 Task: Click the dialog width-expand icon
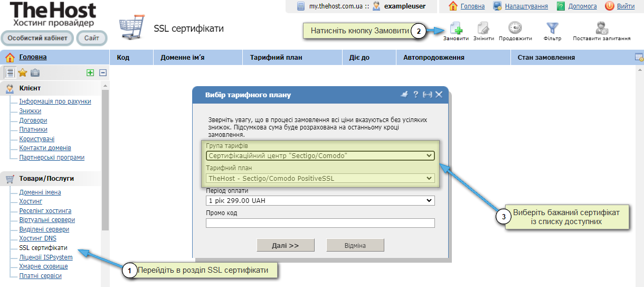pyautogui.click(x=428, y=95)
